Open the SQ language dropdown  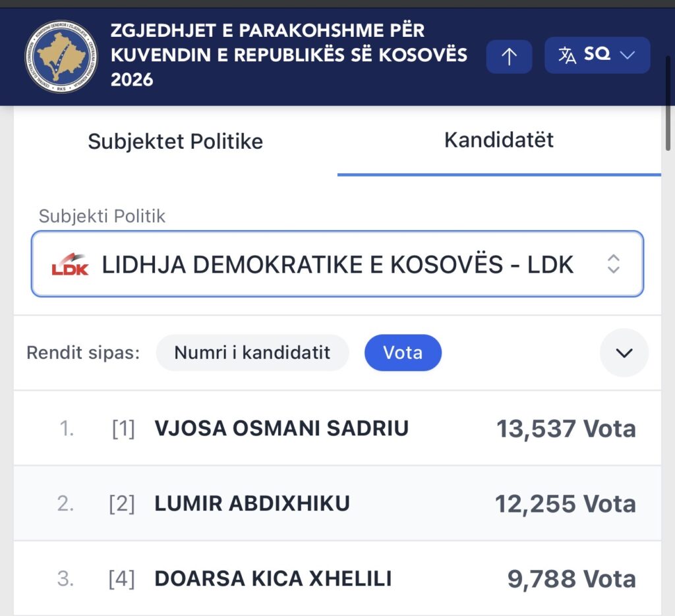point(597,55)
